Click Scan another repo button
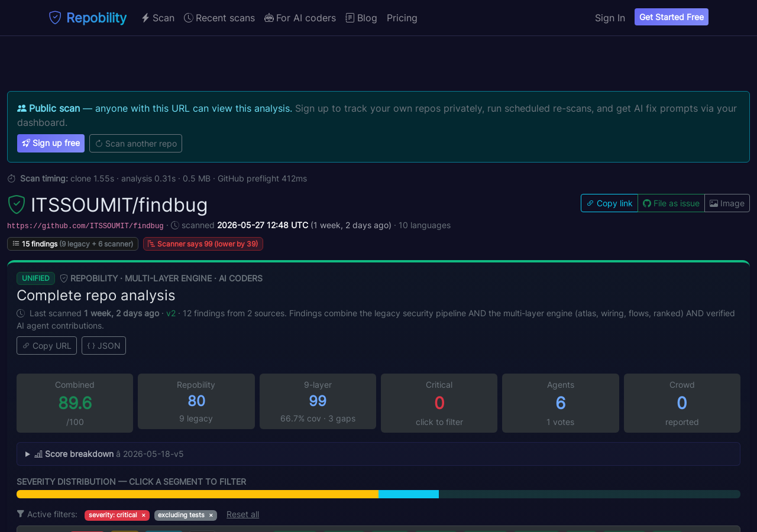Viewport: 757px width, 532px height. point(135,143)
